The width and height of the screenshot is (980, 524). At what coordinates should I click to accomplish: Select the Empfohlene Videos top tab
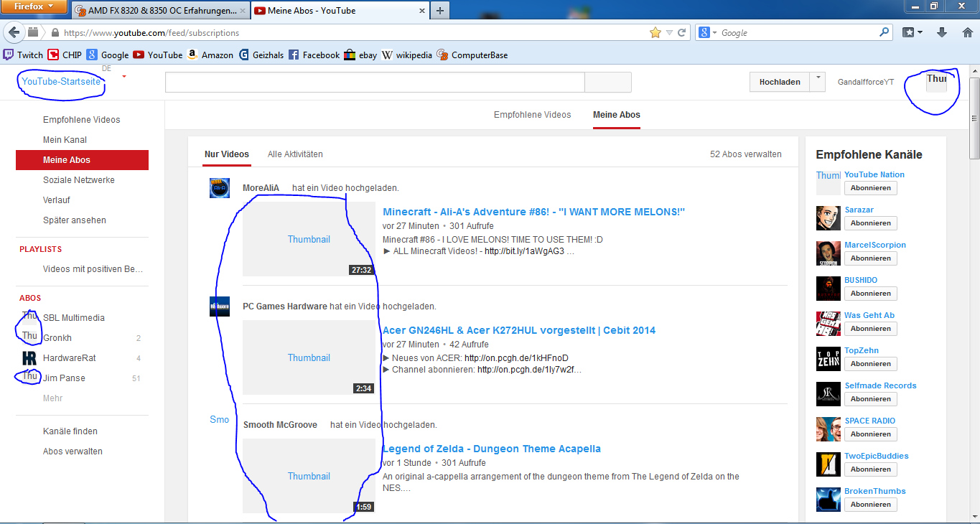click(x=533, y=115)
